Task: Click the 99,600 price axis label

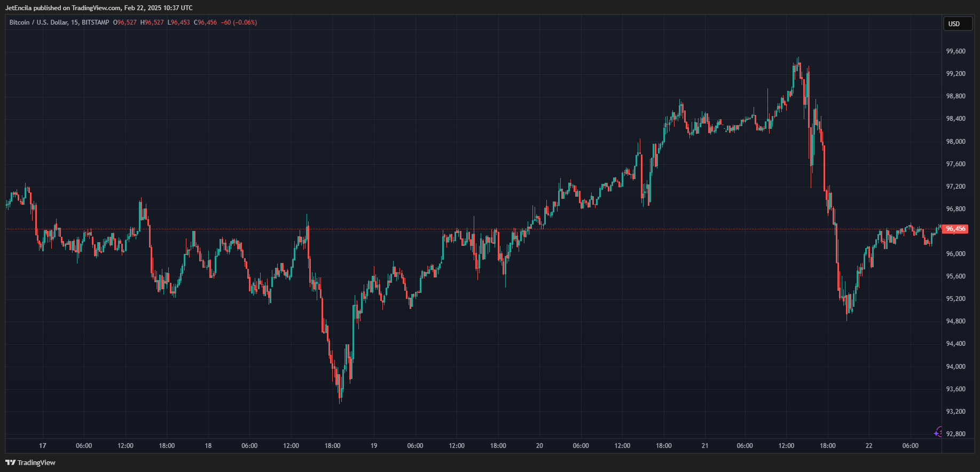Action: coord(955,51)
